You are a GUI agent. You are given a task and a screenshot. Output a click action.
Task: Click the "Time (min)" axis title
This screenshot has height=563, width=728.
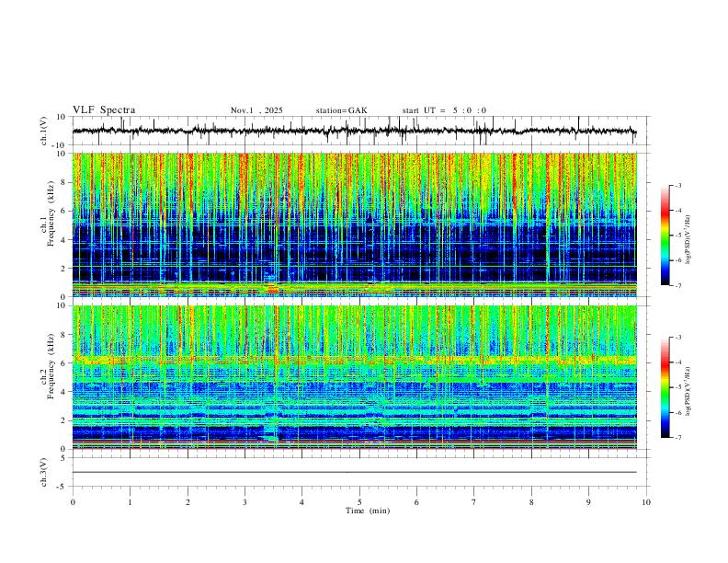point(368,511)
